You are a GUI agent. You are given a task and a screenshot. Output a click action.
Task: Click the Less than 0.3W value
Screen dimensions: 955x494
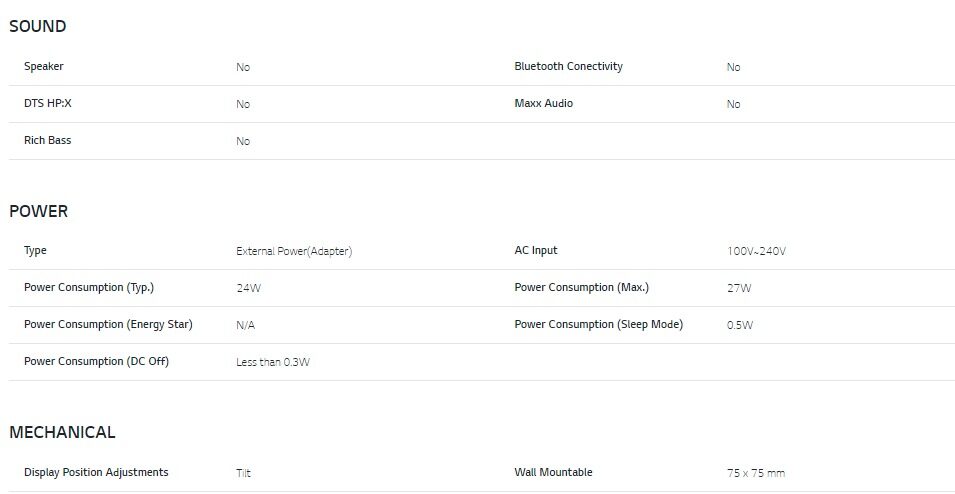(273, 362)
